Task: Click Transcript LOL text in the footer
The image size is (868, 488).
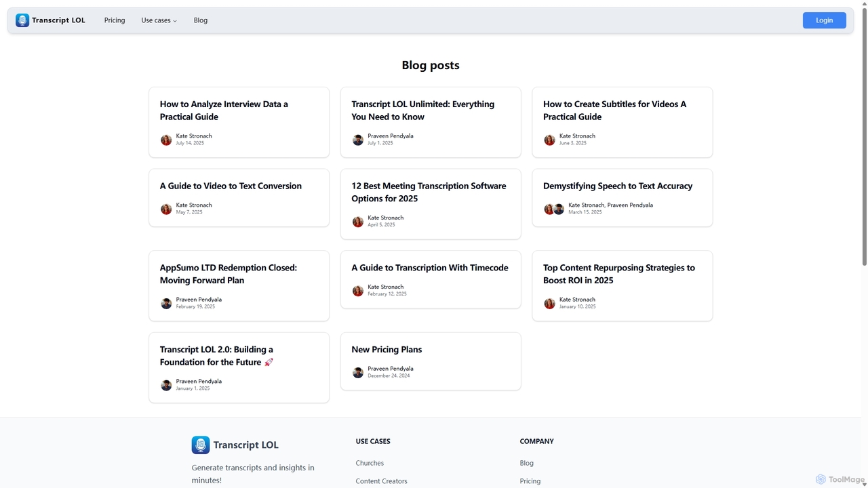Action: point(245,445)
